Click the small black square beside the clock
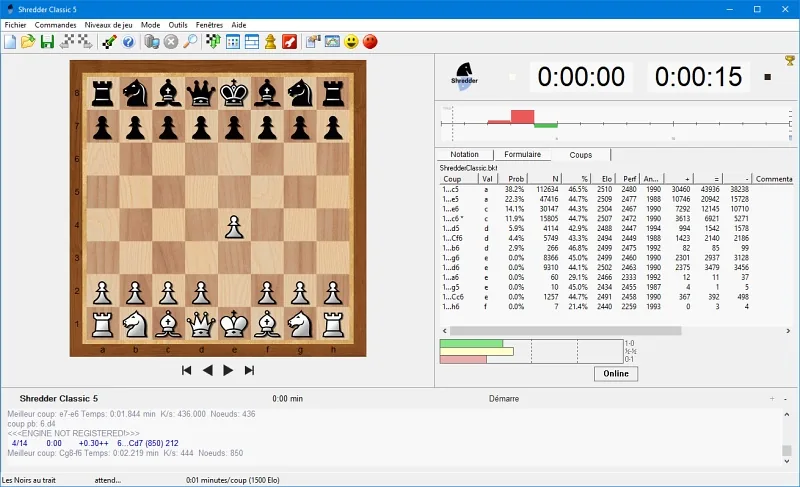This screenshot has width=800, height=487. 767,77
